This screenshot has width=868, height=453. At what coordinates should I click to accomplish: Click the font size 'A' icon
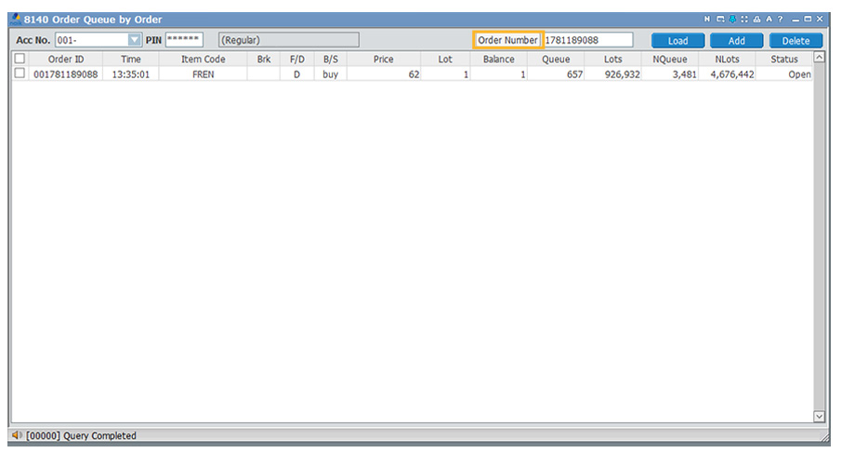(x=769, y=20)
